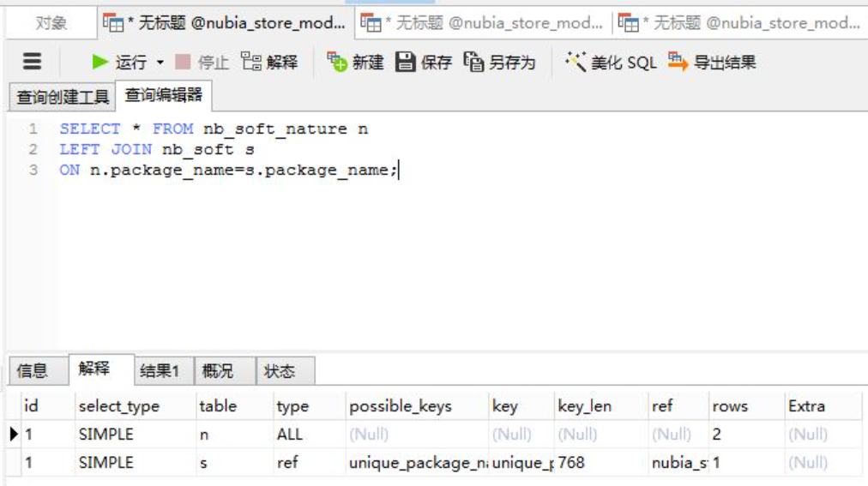This screenshot has height=486, width=868.
Task: Click the Save As (另存为) icon
Action: pos(473,62)
